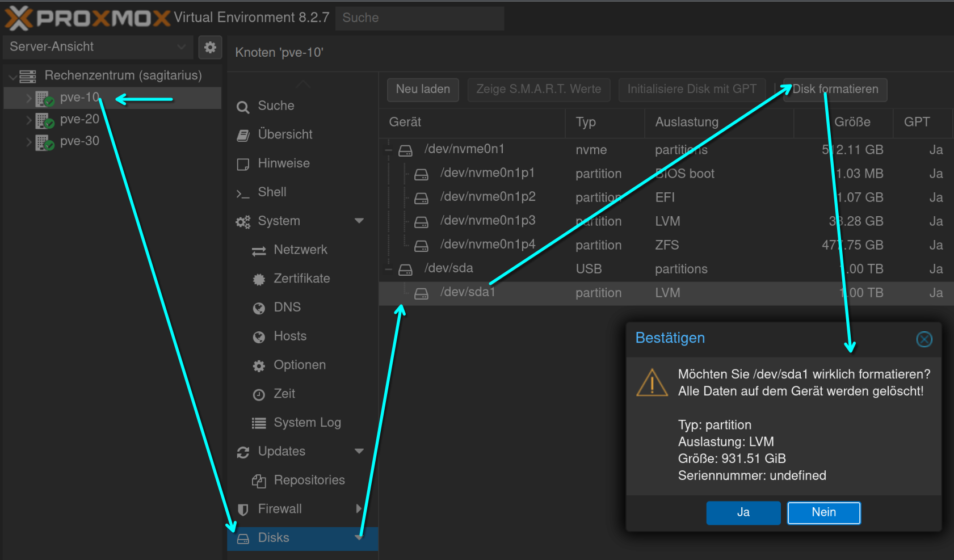Select the Firewall shield icon
954x560 pixels.
coord(243,510)
